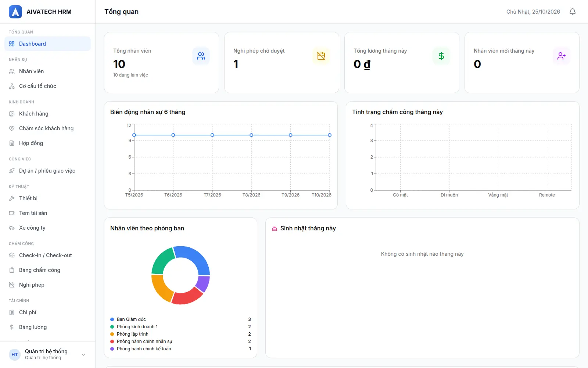Viewport: 588px width, 368px height.
Task: Click the dollar icon in Tổng lương card
Action: 441,56
